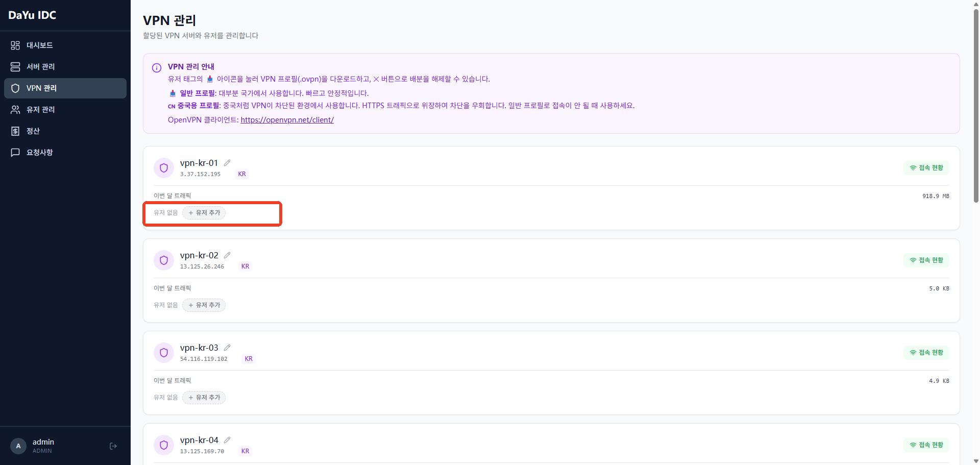Click the shield icon of vpn-kr-03
Viewport: 980px width, 465px height.
pos(164,353)
